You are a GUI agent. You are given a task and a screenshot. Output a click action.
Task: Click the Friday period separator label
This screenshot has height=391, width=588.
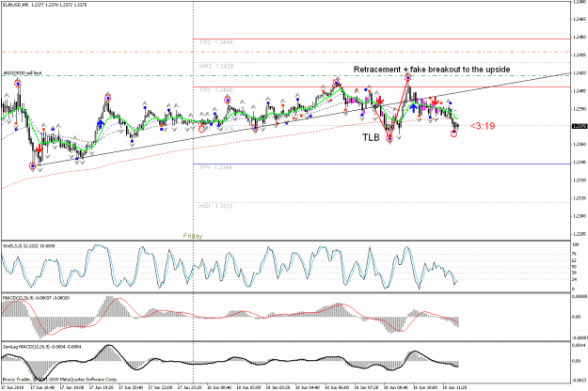(192, 236)
